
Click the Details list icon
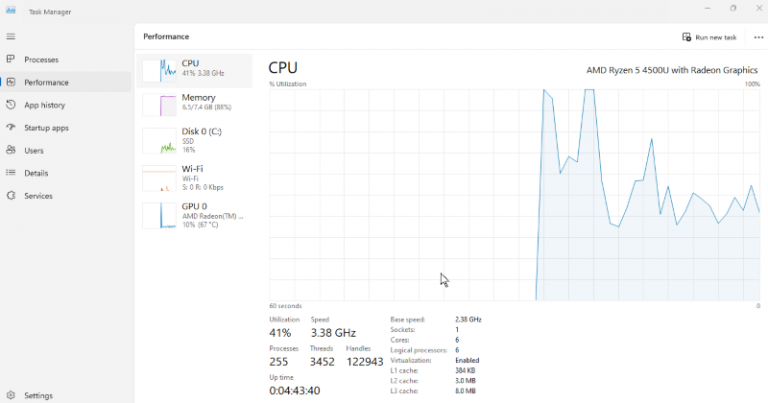pos(11,173)
